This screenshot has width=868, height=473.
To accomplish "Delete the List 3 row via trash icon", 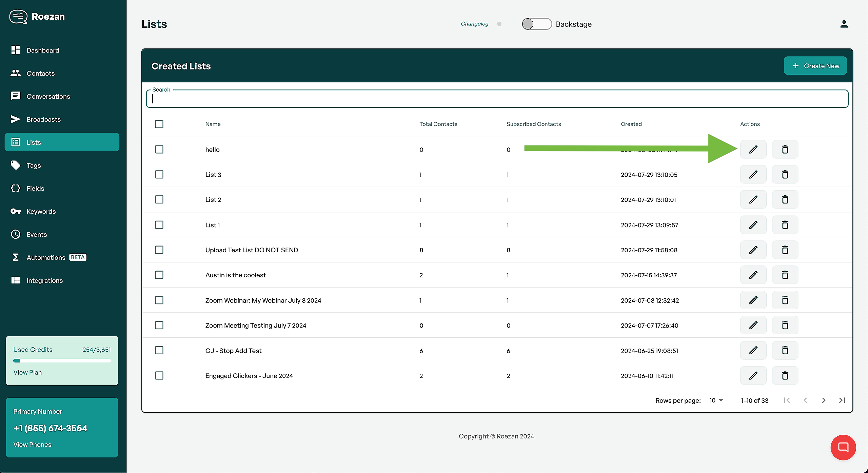I will (x=785, y=175).
